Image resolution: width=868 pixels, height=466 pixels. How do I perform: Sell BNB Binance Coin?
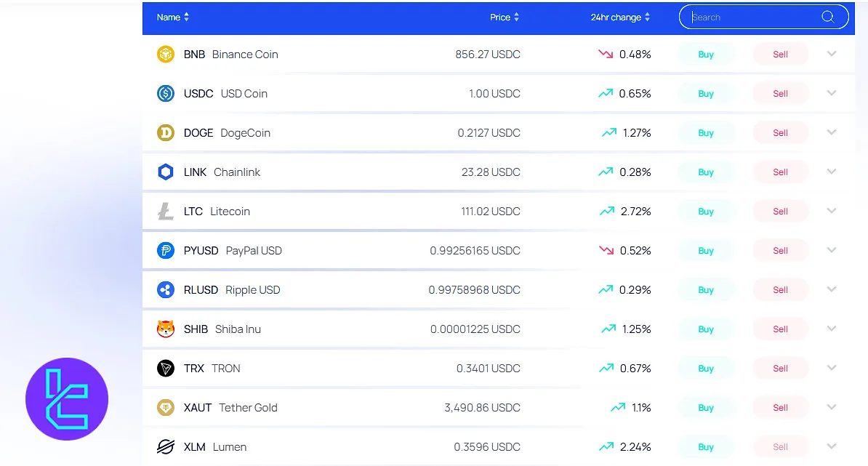pyautogui.click(x=781, y=55)
